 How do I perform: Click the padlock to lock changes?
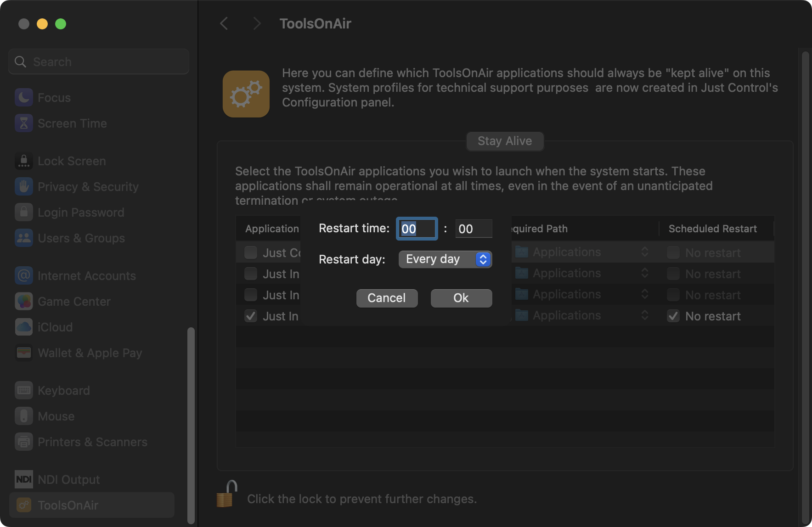[x=227, y=494]
